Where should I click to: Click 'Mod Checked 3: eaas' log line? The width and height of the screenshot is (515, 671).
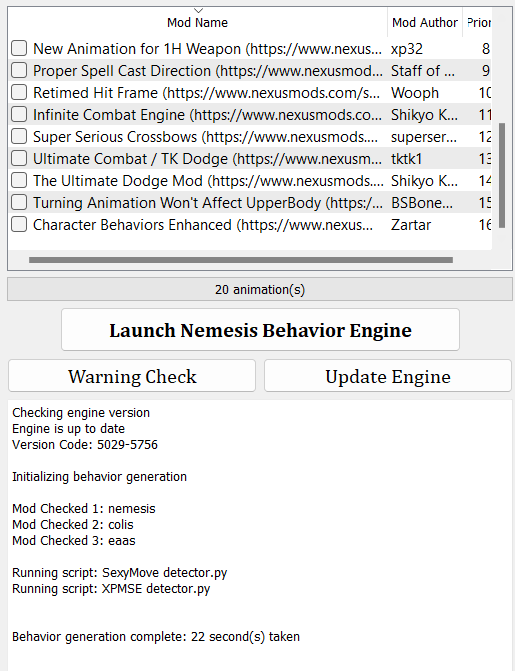tap(74, 540)
